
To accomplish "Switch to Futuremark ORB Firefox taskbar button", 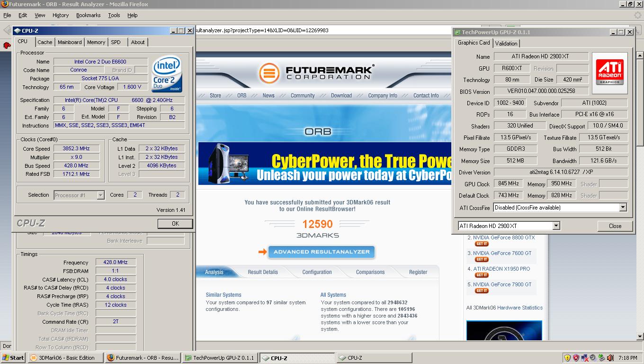I will coord(143,358).
